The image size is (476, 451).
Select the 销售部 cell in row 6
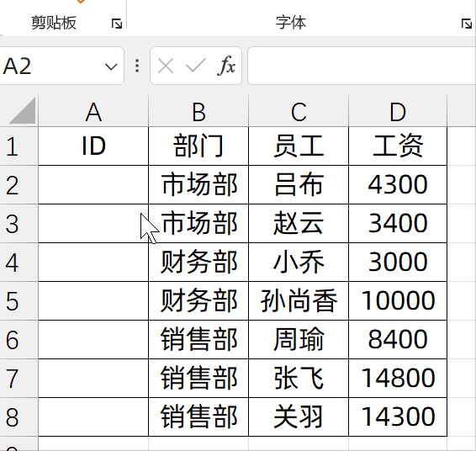pos(198,339)
